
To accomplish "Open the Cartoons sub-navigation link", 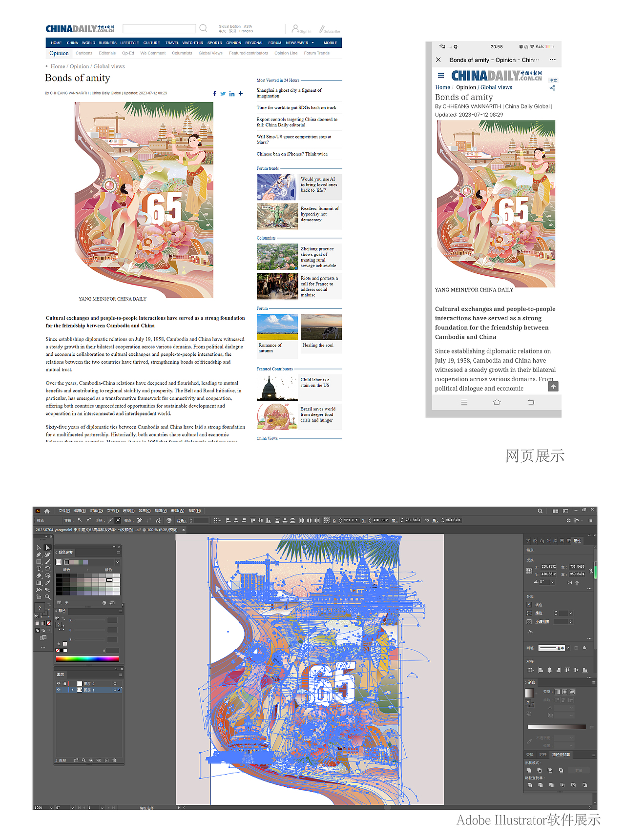I will coord(84,53).
